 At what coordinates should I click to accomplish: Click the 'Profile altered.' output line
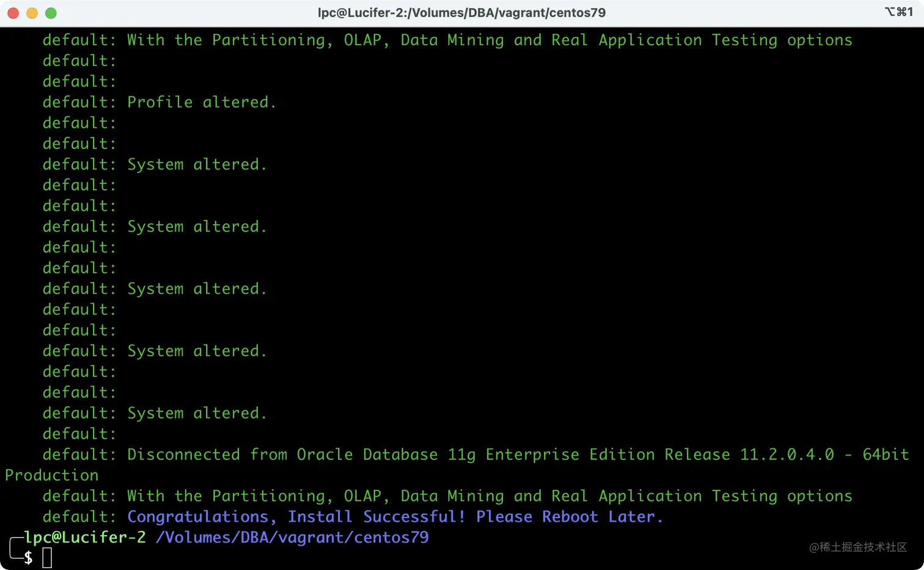[202, 102]
